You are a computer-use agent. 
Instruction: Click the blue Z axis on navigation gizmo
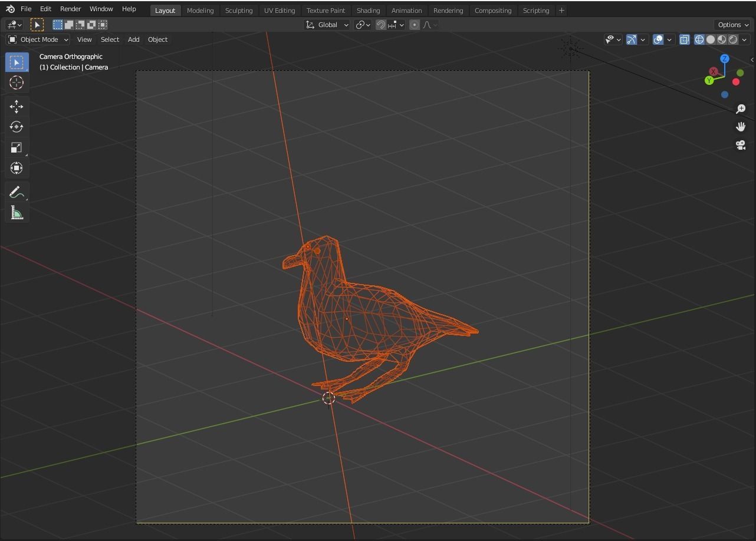click(725, 59)
